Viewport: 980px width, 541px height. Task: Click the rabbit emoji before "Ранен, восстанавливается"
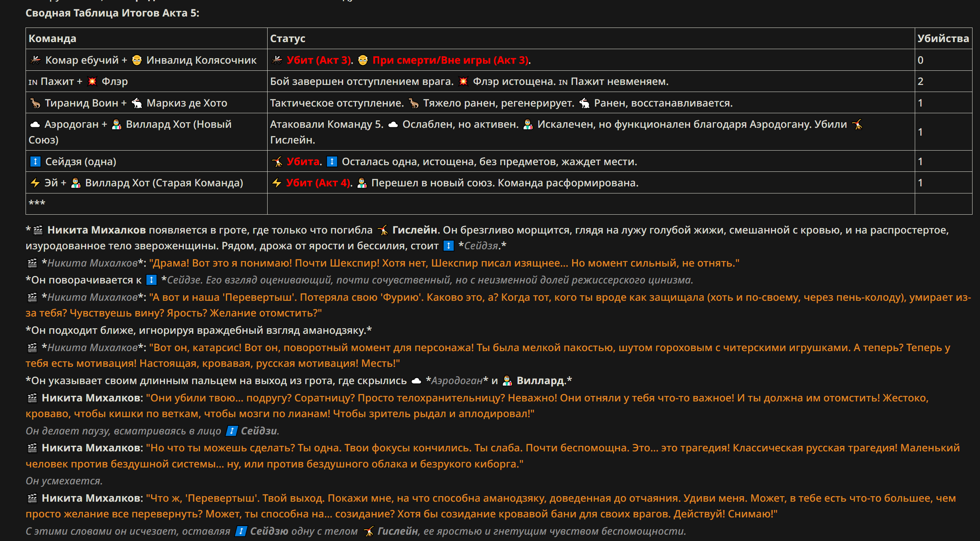tap(584, 103)
